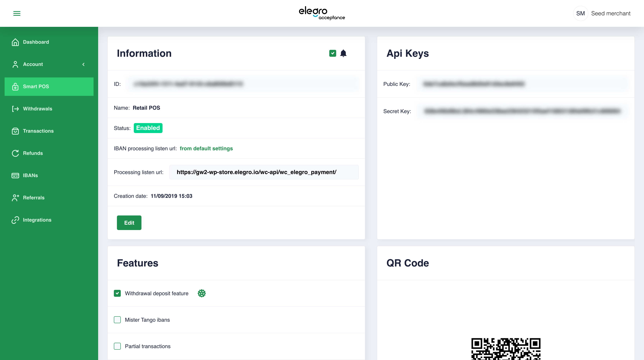This screenshot has width=644, height=360.
Task: Expand the Account menu chevron
Action: click(84, 64)
